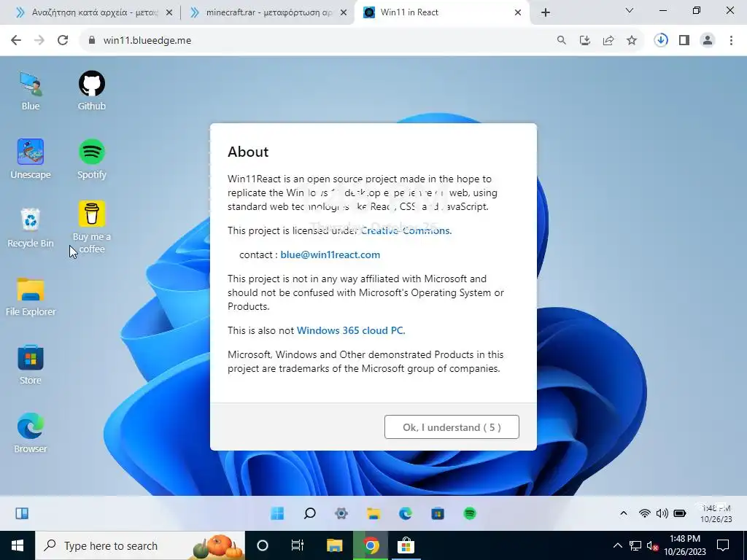Show hidden icons in Windows 10 tray
The image size is (747, 560).
pyautogui.click(x=617, y=545)
